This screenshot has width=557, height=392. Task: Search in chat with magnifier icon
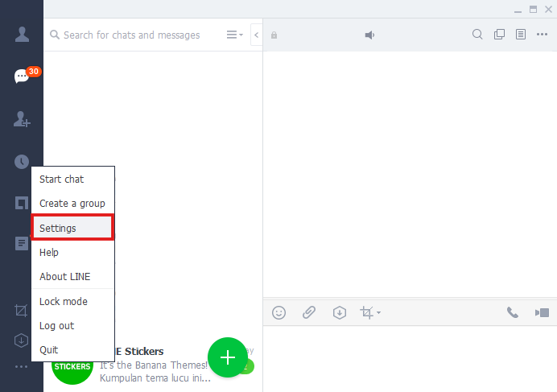coord(477,35)
